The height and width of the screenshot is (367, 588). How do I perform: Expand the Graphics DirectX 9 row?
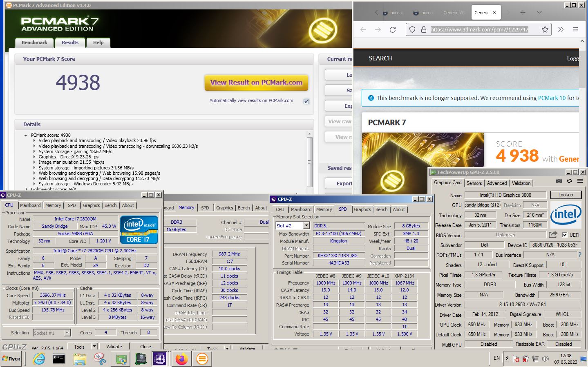coord(34,157)
